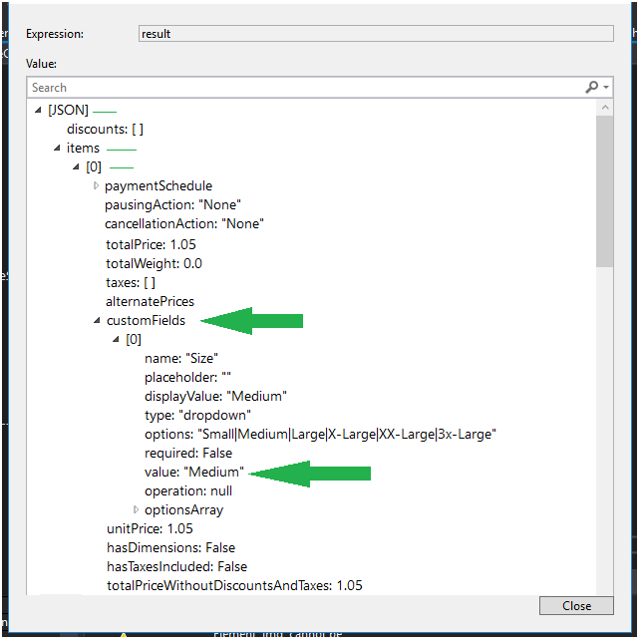
Task: Select the type: "dropdown" row
Action: coord(197,415)
